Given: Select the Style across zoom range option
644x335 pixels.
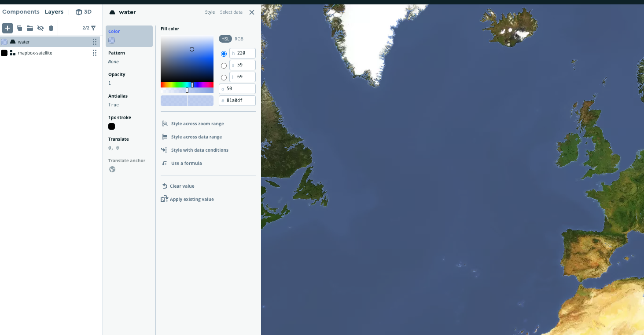Looking at the screenshot, I should click(x=197, y=124).
